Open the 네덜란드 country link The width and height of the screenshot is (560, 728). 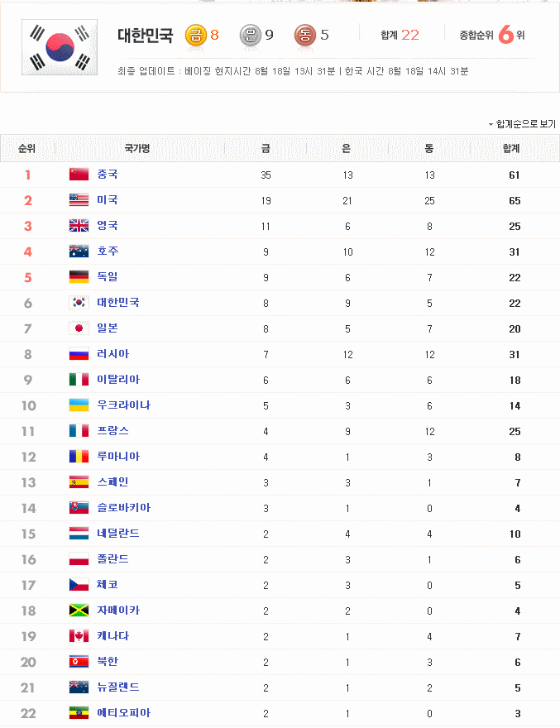118,533
